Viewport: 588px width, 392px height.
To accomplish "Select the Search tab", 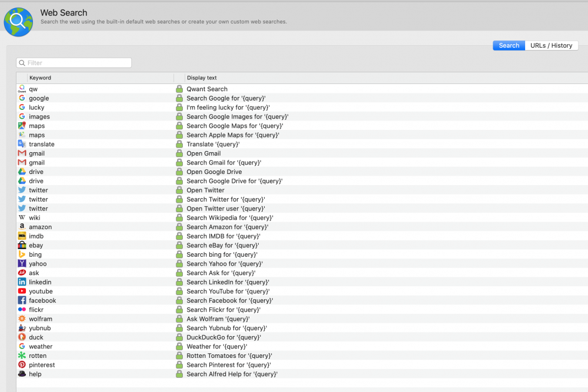I will click(x=509, y=45).
